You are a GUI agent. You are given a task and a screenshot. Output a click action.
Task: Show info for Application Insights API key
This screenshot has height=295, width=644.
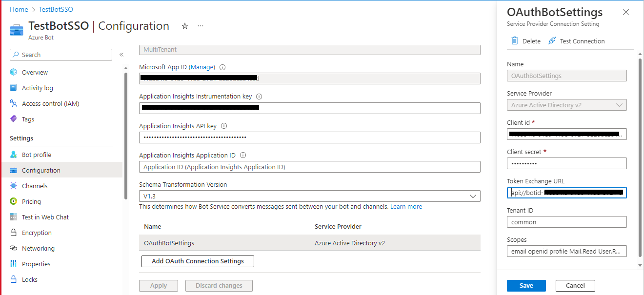point(224,126)
